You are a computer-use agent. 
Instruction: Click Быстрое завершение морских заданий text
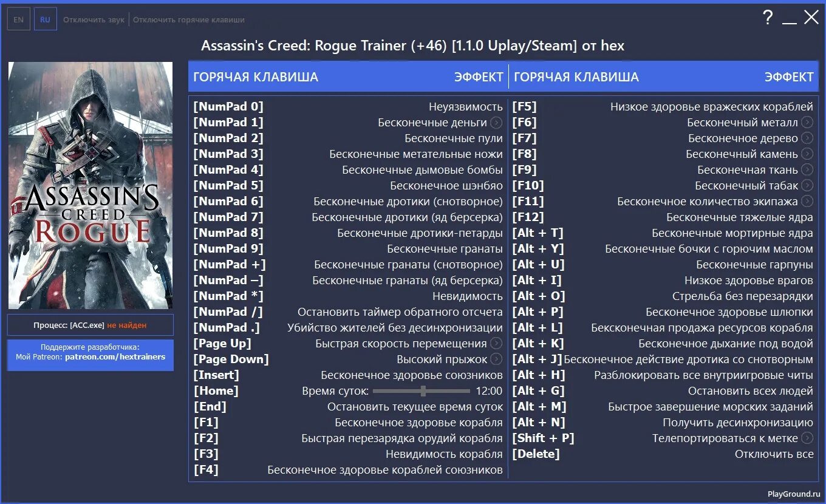click(x=711, y=407)
